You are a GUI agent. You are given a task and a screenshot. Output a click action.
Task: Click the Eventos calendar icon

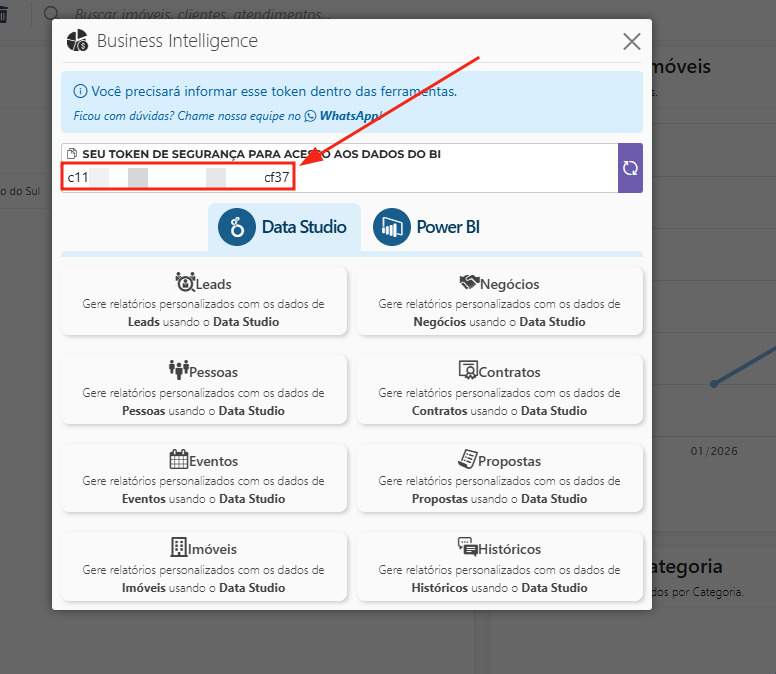click(179, 460)
